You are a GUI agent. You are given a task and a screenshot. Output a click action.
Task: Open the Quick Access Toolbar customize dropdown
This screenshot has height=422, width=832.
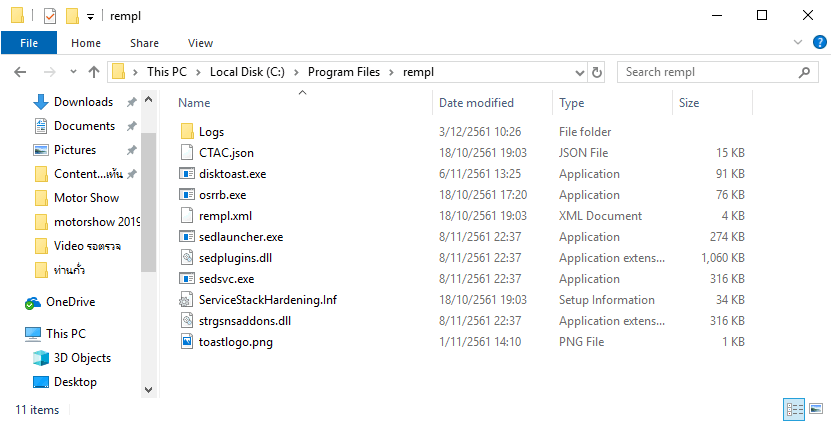[x=90, y=16]
